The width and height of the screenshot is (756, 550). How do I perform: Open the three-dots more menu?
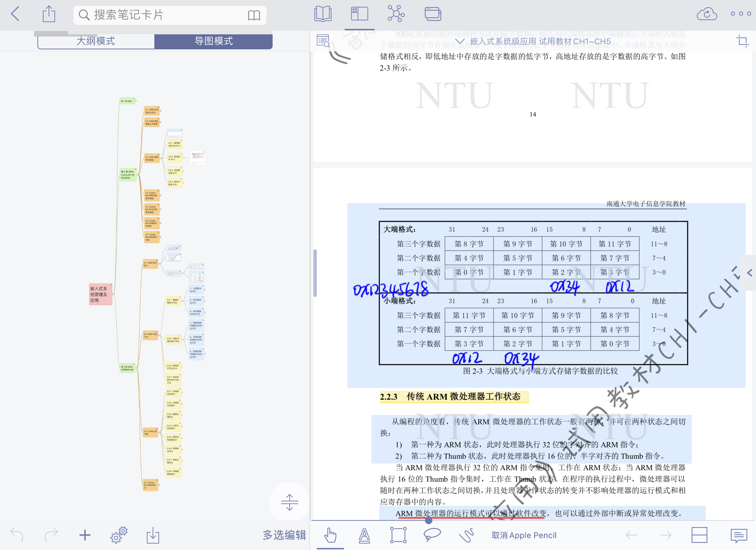tap(741, 14)
